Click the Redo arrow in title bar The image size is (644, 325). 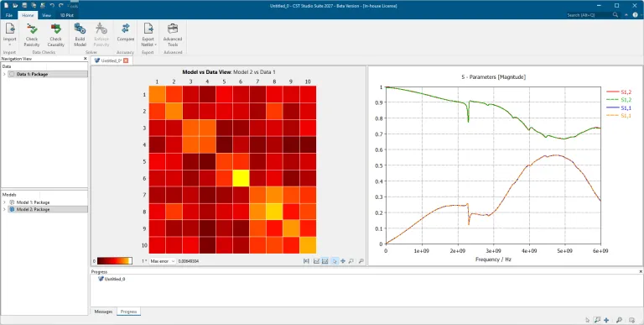[61, 5]
